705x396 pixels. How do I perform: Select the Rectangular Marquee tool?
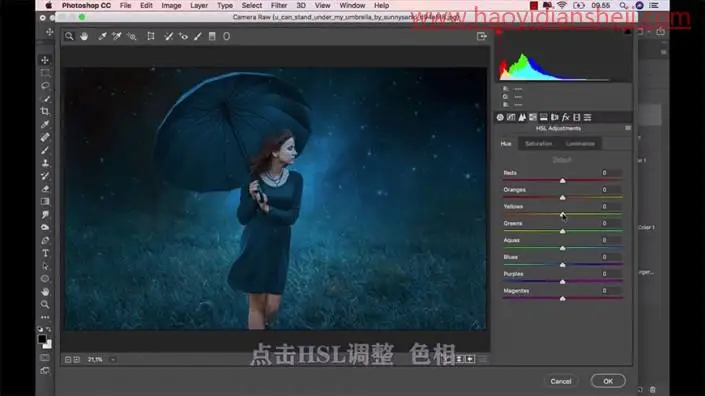pos(45,73)
